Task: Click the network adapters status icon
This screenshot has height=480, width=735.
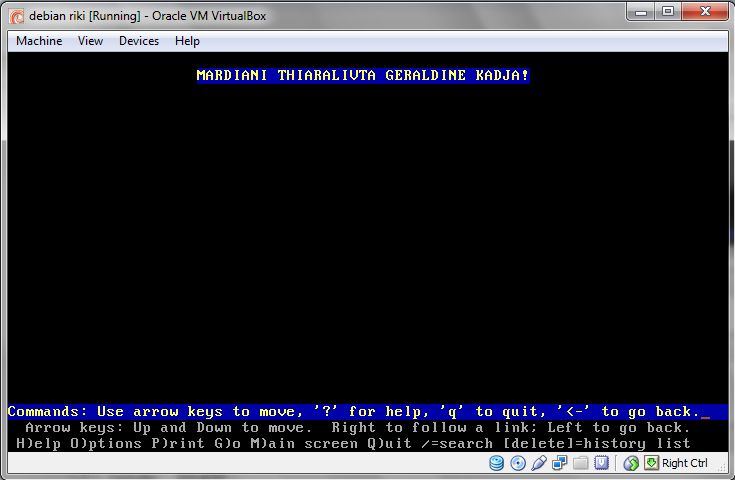Action: click(x=560, y=463)
